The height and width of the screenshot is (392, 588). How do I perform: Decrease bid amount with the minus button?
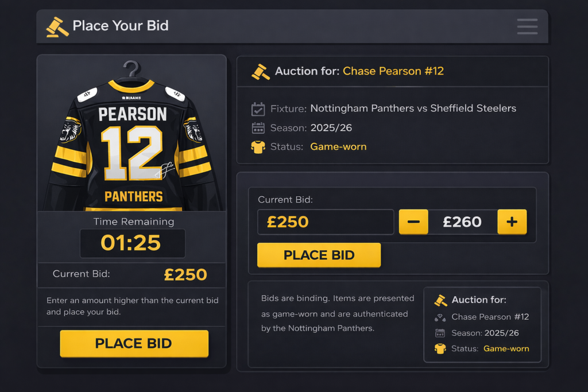click(413, 222)
